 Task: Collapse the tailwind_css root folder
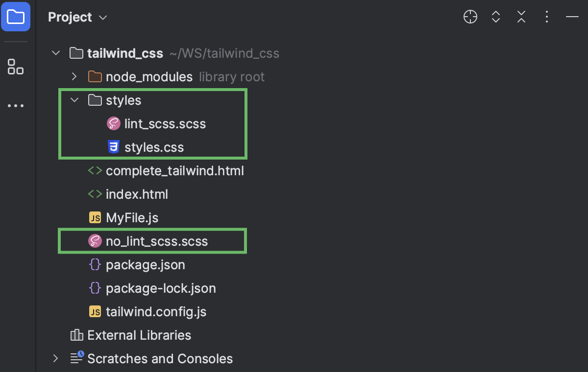(55, 53)
